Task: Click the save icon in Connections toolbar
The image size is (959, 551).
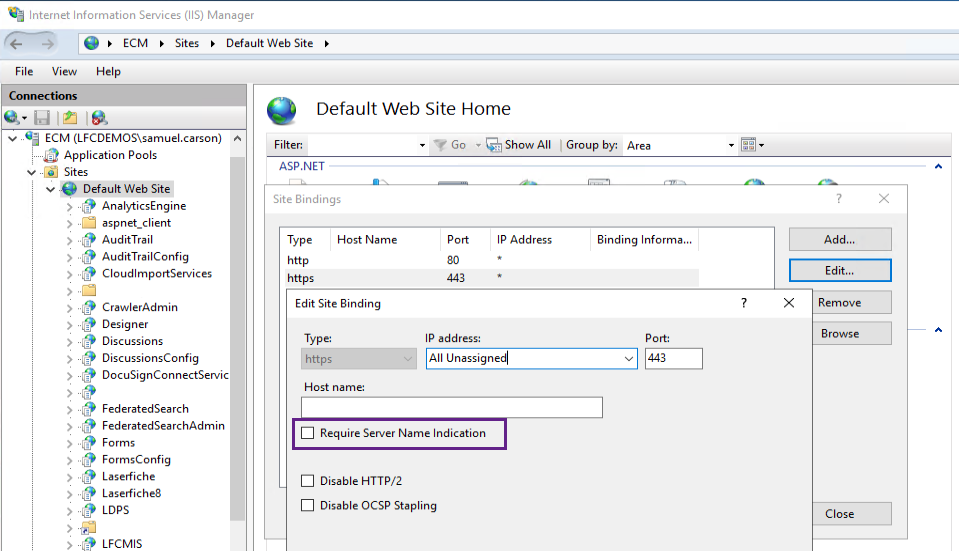Action: pos(42,117)
